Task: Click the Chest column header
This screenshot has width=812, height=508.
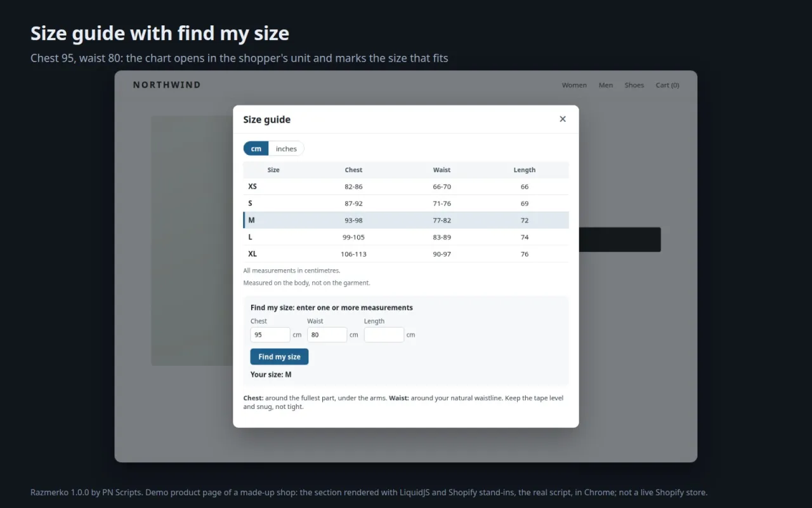Action: pyautogui.click(x=353, y=170)
